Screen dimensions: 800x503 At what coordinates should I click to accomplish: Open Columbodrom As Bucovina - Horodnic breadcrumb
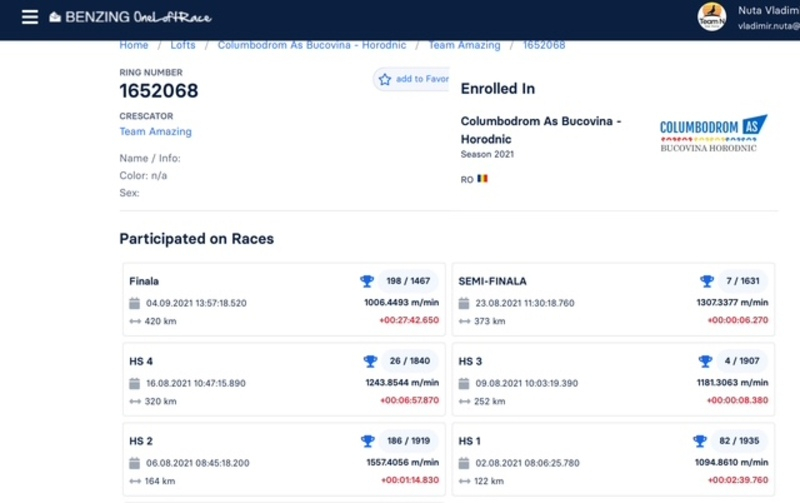(x=313, y=45)
